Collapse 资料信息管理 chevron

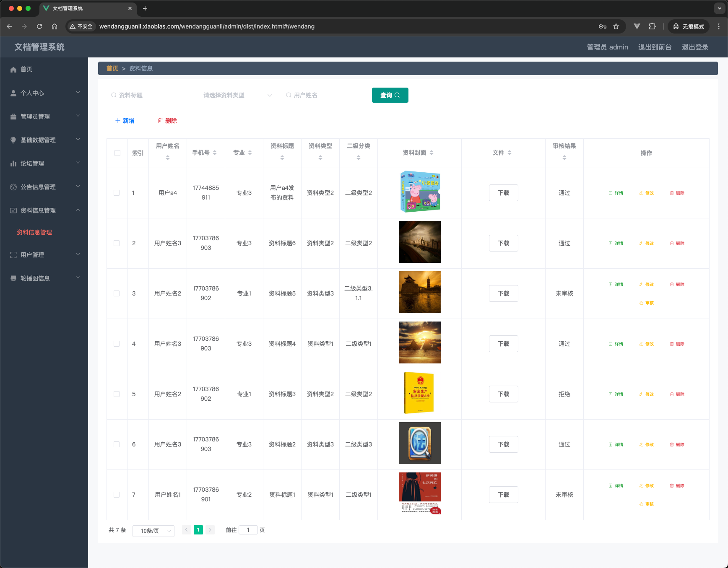(78, 210)
